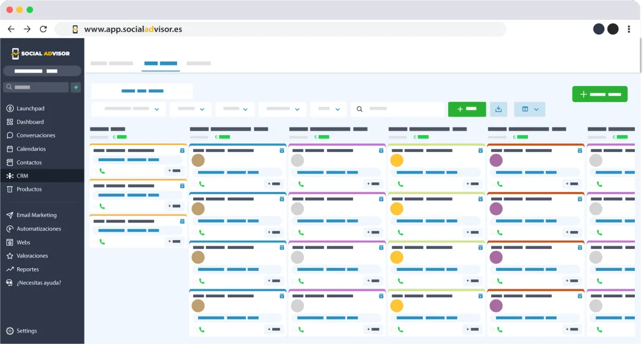The height and width of the screenshot is (344, 644).
Task: Click the green plus button next to search
Action: point(467,109)
